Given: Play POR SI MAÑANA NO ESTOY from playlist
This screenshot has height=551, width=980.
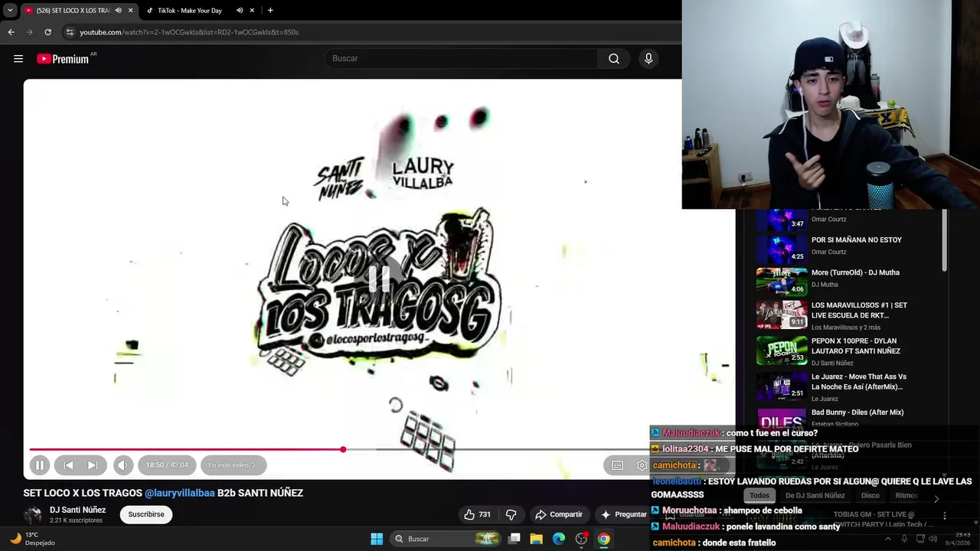Looking at the screenshot, I should click(856, 240).
